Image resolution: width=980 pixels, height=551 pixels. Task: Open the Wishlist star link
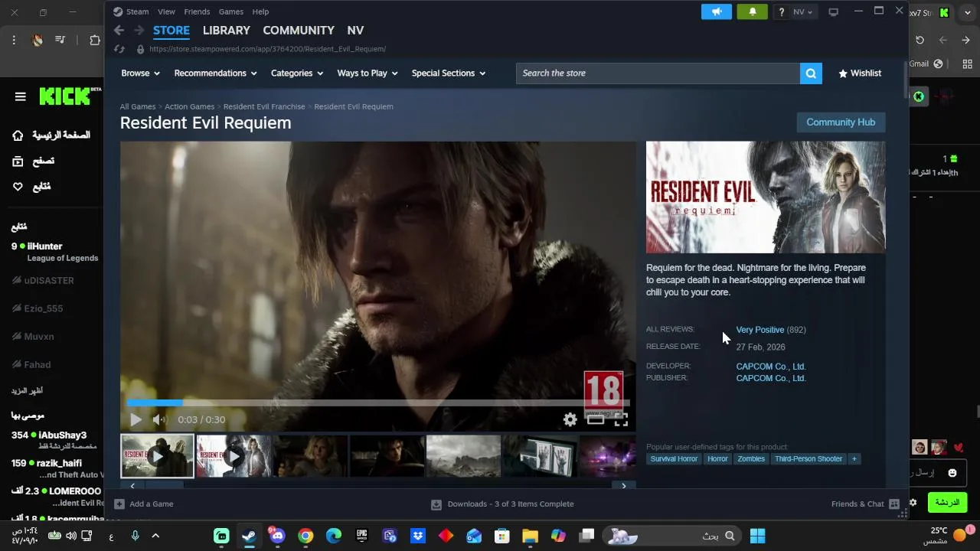(x=860, y=73)
